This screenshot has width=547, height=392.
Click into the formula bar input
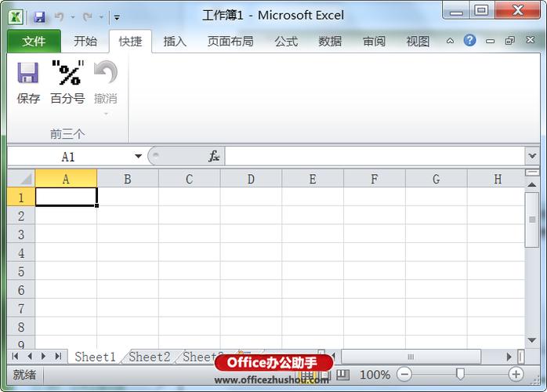pos(375,156)
